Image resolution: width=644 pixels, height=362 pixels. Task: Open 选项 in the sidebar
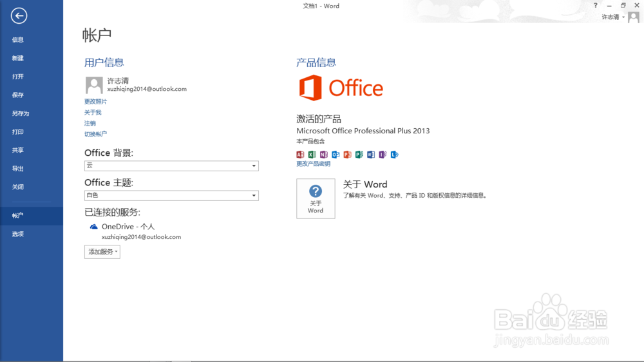tap(32, 234)
